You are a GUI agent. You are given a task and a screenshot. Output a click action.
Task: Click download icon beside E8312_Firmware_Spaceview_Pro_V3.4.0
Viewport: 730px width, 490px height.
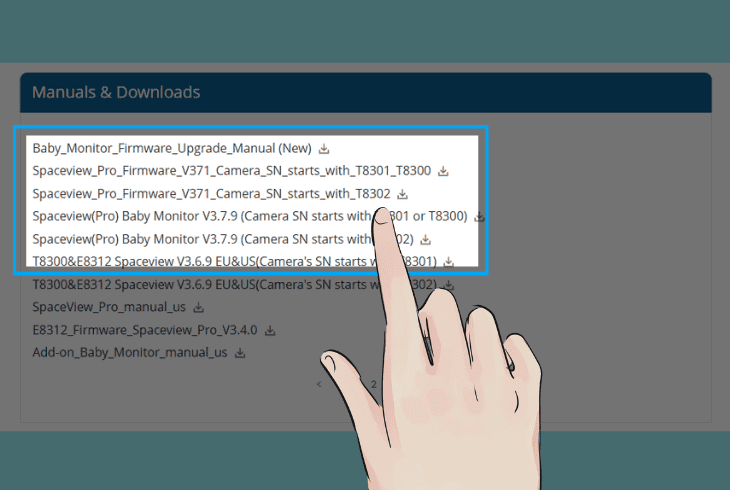click(x=270, y=331)
